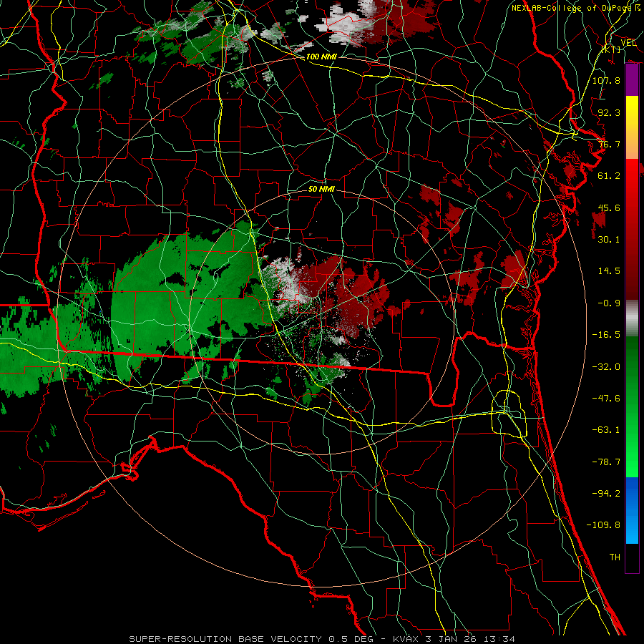Click the -32.0 value on the velocity scale
Viewport: 644px width, 644px height.
606,367
